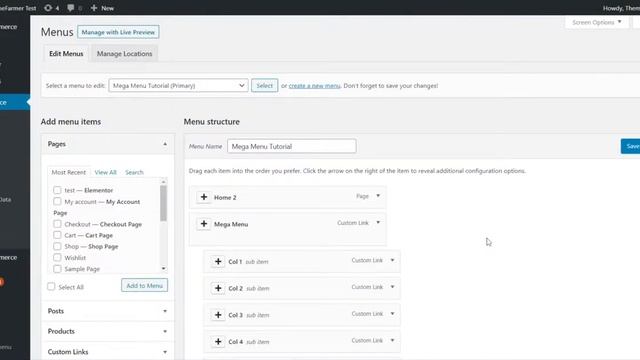640x360 pixels.
Task: Follow the create a new menu link
Action: tap(314, 86)
